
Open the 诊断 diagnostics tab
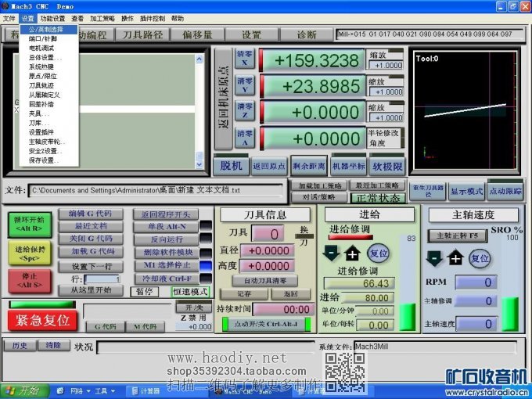[307, 34]
